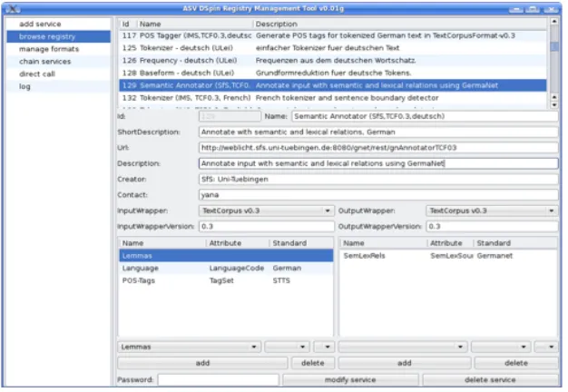Select row 132 French Tokenizer service
The height and width of the screenshot is (392, 568).
point(332,98)
